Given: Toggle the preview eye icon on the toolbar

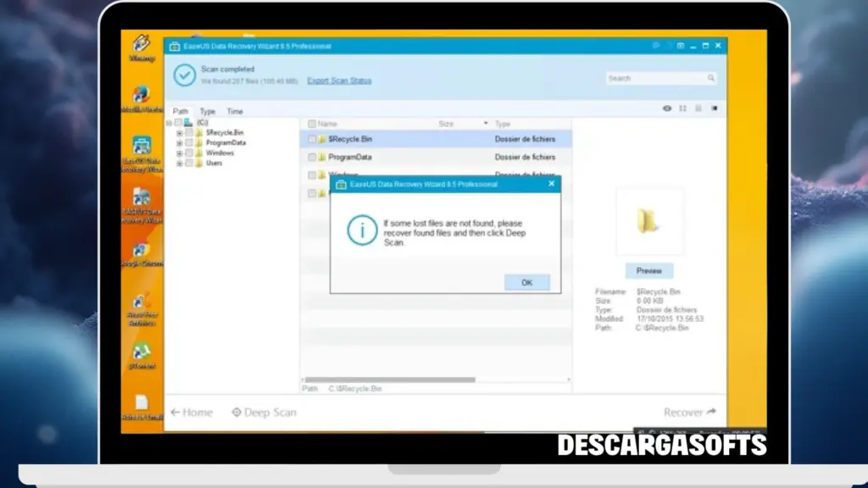Looking at the screenshot, I should point(667,108).
